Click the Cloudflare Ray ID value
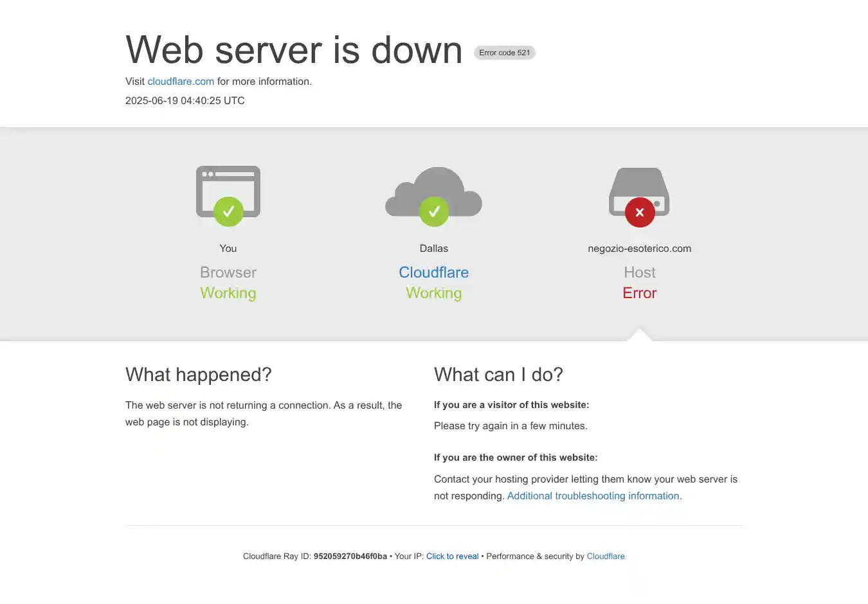The image size is (868, 604). click(x=350, y=556)
